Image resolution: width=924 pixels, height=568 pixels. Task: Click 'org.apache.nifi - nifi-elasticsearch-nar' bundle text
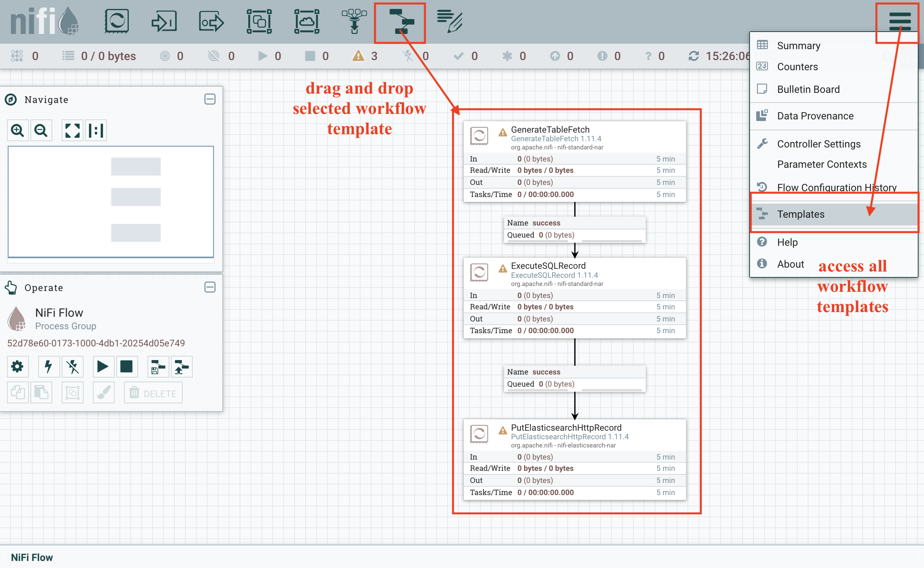[563, 446]
